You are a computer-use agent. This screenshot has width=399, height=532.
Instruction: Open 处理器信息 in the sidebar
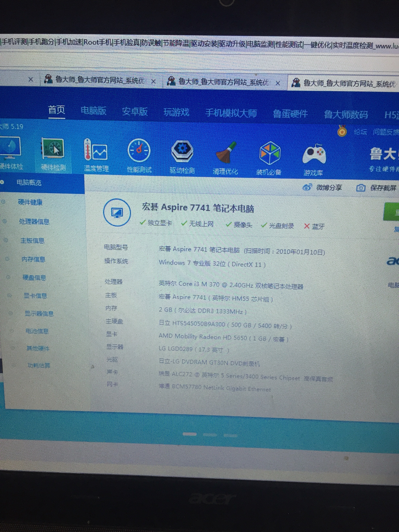coord(34,222)
